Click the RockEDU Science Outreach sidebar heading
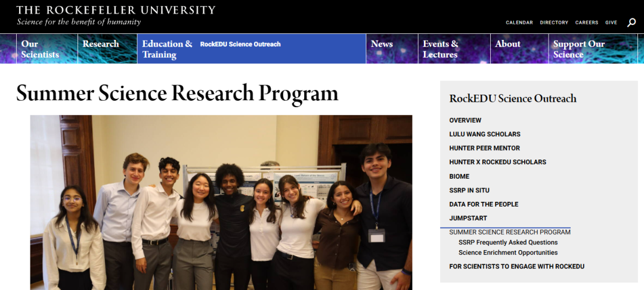 [513, 98]
